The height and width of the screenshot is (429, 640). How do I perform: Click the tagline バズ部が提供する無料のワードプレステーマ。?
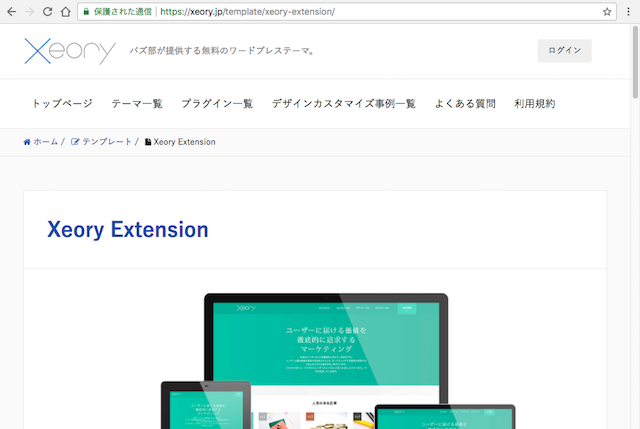pyautogui.click(x=223, y=51)
